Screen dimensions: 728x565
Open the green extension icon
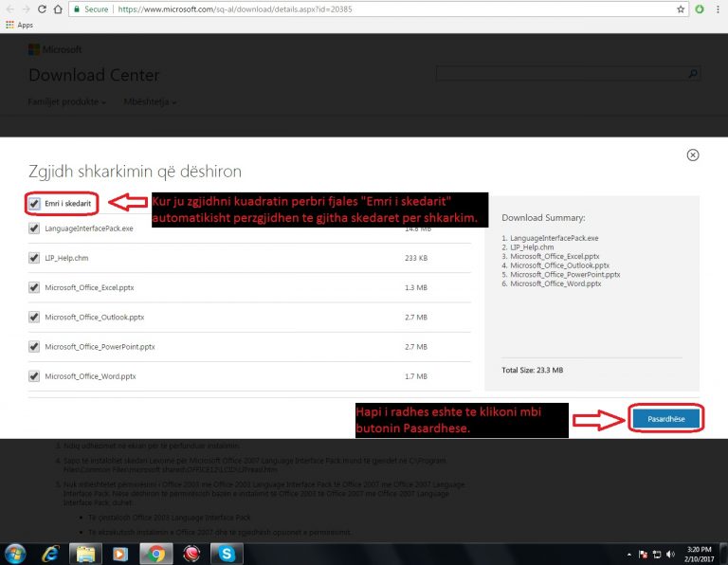point(700,9)
